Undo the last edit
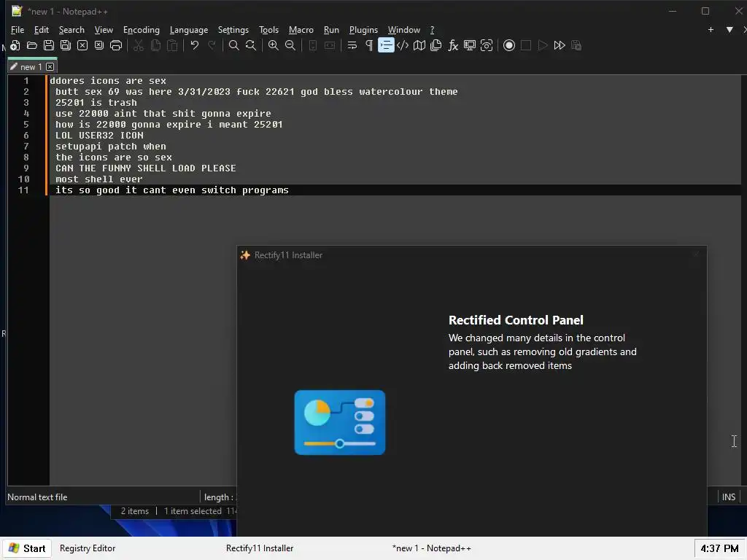This screenshot has height=560, width=747. (194, 45)
